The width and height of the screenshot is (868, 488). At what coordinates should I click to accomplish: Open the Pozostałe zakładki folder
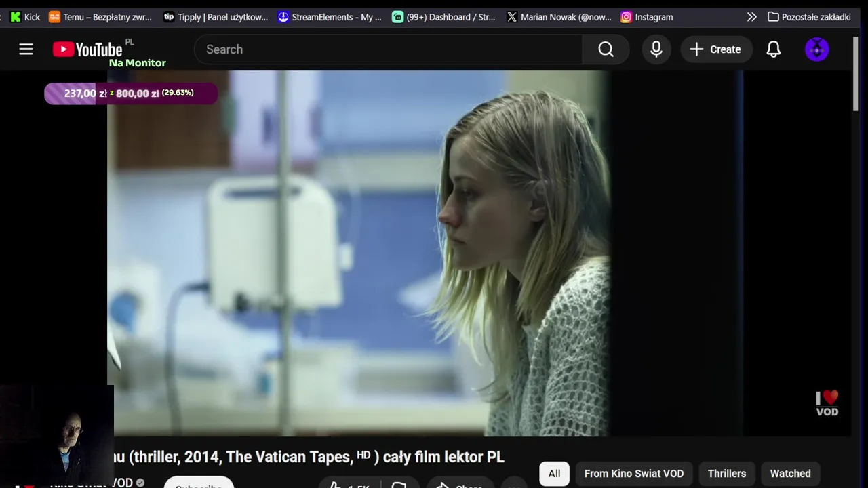[809, 17]
